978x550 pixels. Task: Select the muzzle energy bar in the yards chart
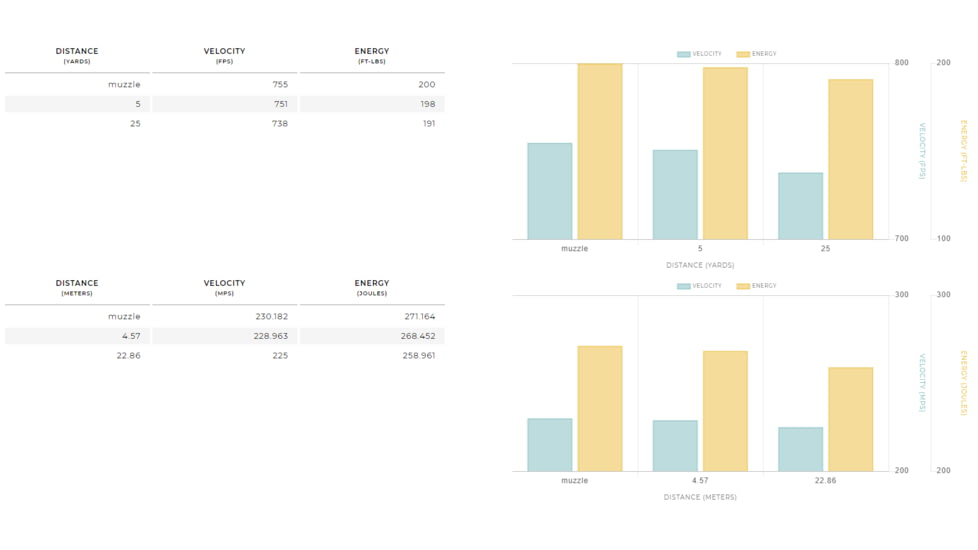pos(600,151)
